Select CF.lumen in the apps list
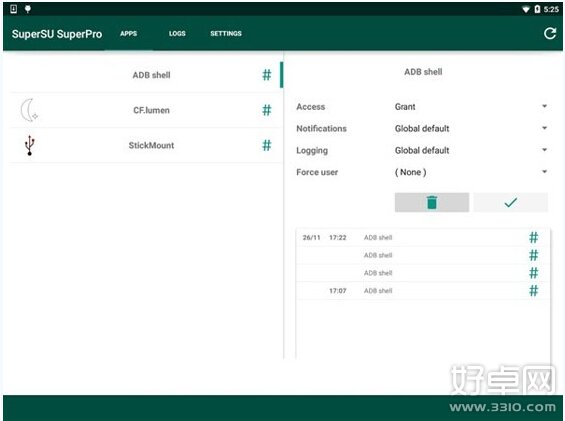Screen dimensions: 565x421 coord(145,110)
